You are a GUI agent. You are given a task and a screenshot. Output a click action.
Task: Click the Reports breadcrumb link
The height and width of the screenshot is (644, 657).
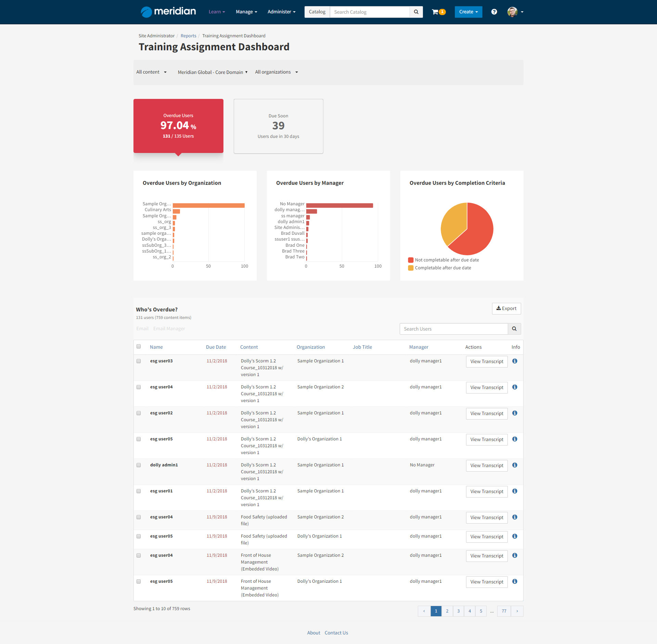tap(188, 36)
